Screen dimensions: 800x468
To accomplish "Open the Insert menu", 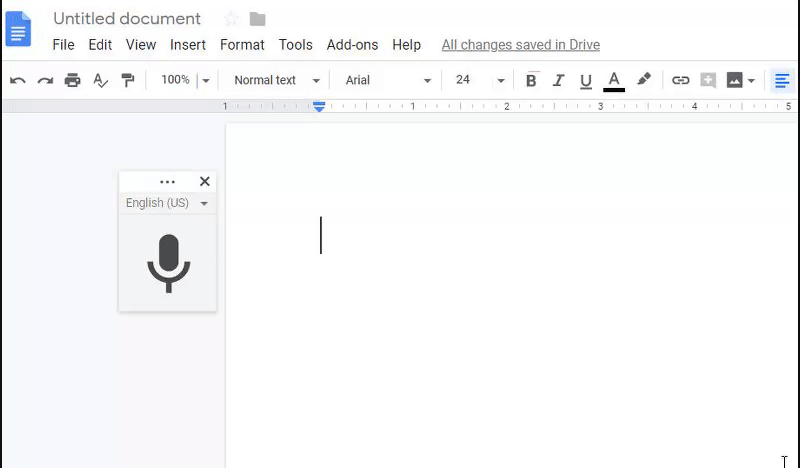I will click(x=188, y=45).
